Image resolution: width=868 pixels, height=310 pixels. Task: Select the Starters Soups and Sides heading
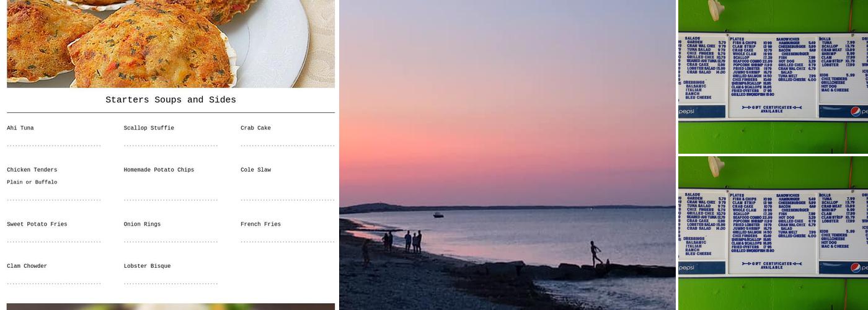pos(170,100)
